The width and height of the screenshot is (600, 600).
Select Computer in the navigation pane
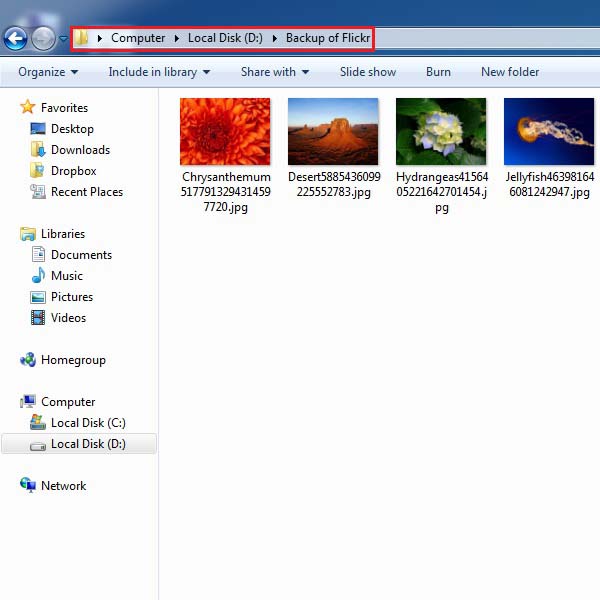pos(68,402)
